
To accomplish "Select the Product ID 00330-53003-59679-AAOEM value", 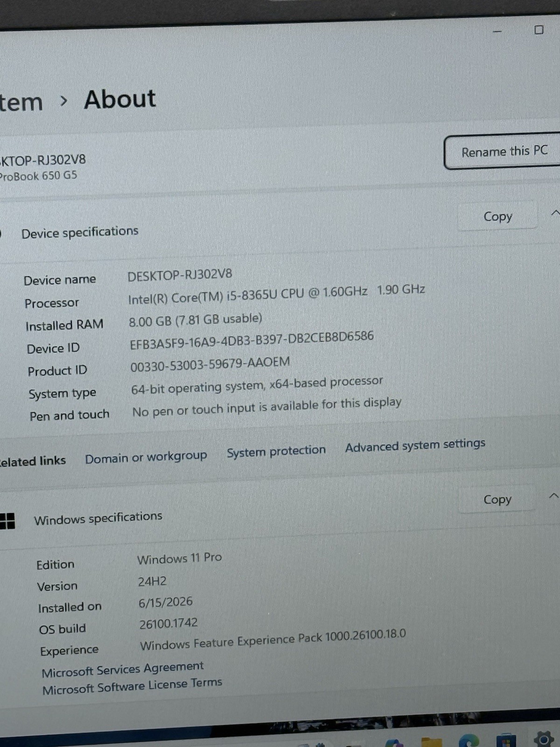I will 210,364.
